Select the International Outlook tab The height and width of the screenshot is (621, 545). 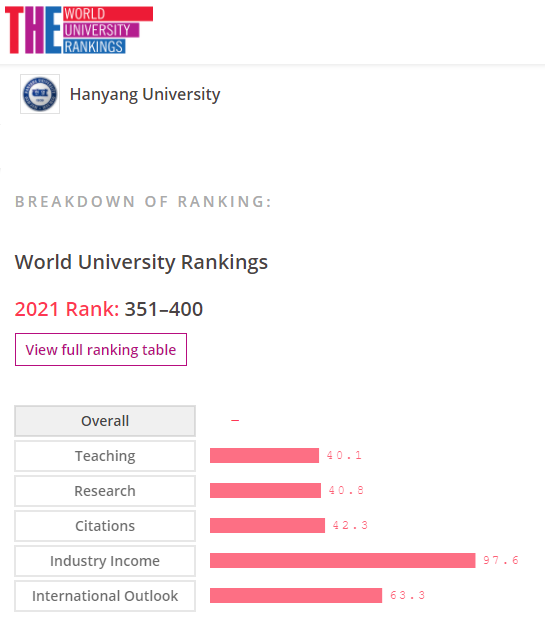click(105, 596)
